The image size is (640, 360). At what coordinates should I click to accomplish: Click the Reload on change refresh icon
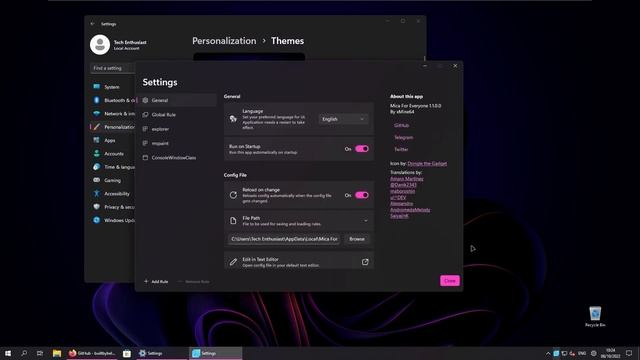pyautogui.click(x=233, y=195)
